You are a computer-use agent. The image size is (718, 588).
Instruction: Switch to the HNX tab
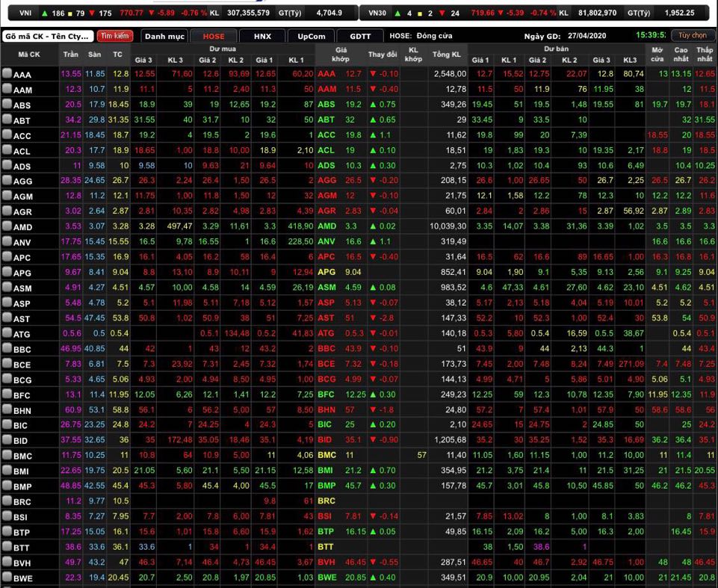tap(262, 36)
